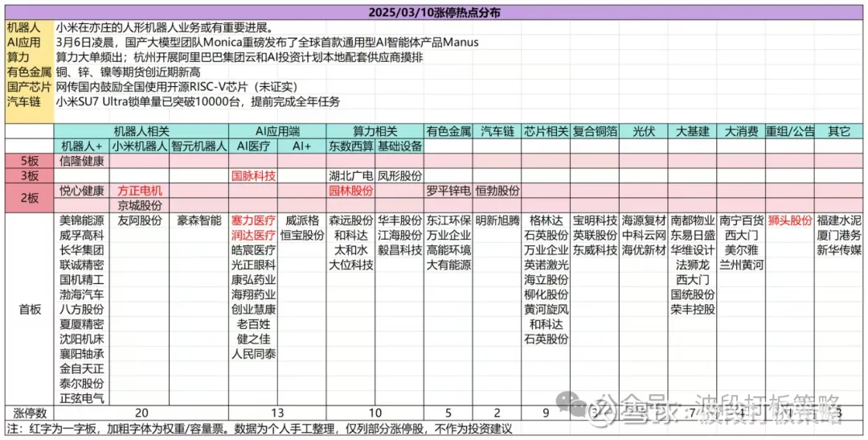Click the 涨停数 value 20
Viewport: 868px width, 440px height.
(141, 413)
